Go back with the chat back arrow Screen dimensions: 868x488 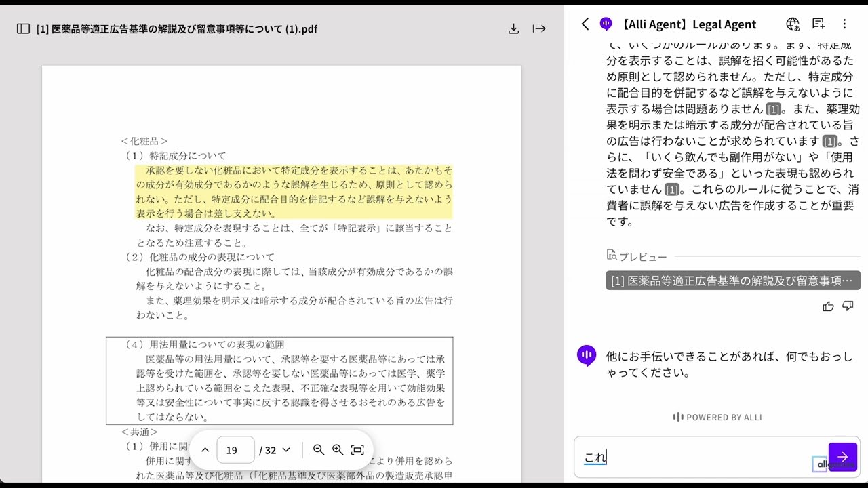click(585, 24)
